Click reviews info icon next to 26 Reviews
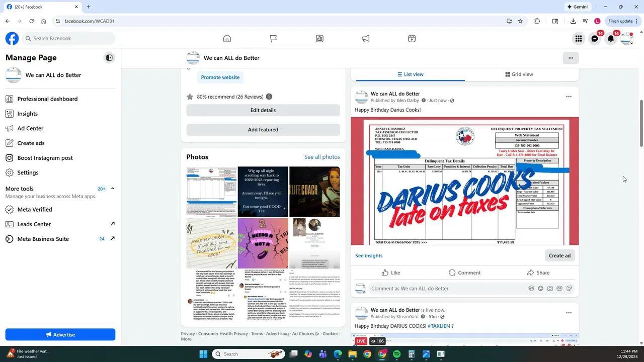 (x=269, y=97)
